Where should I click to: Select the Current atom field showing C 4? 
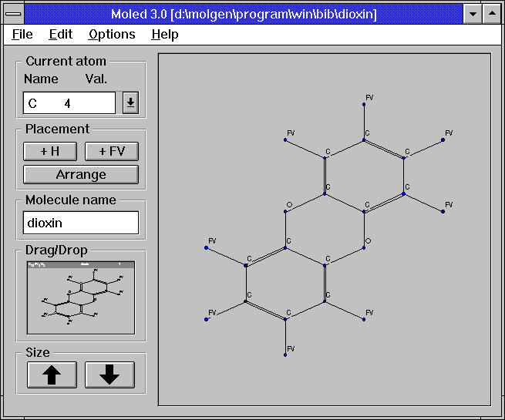click(69, 103)
